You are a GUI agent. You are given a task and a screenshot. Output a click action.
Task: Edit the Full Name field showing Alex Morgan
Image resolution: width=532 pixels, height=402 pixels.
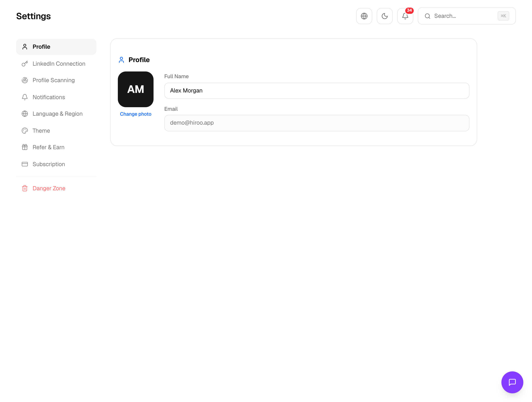pyautogui.click(x=316, y=90)
